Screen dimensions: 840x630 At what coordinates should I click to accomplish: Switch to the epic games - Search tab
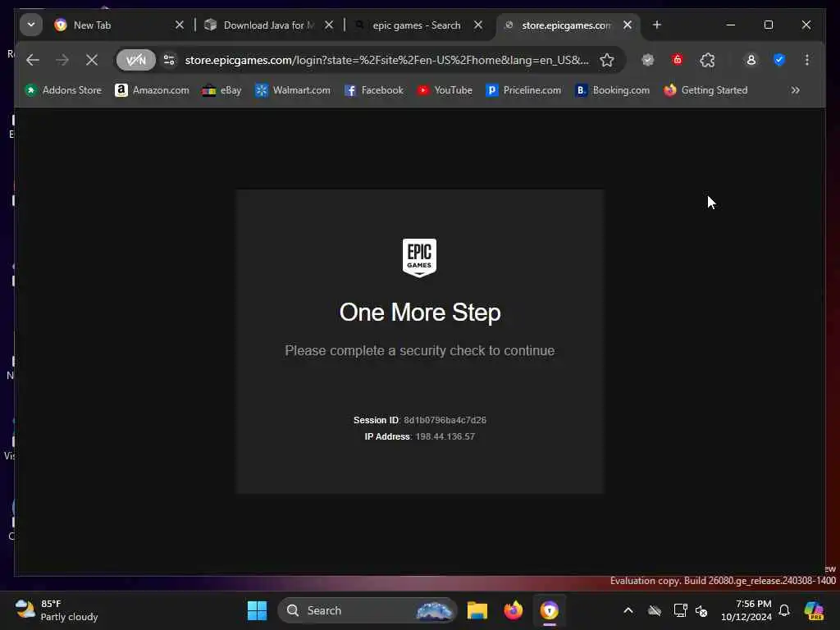click(417, 25)
